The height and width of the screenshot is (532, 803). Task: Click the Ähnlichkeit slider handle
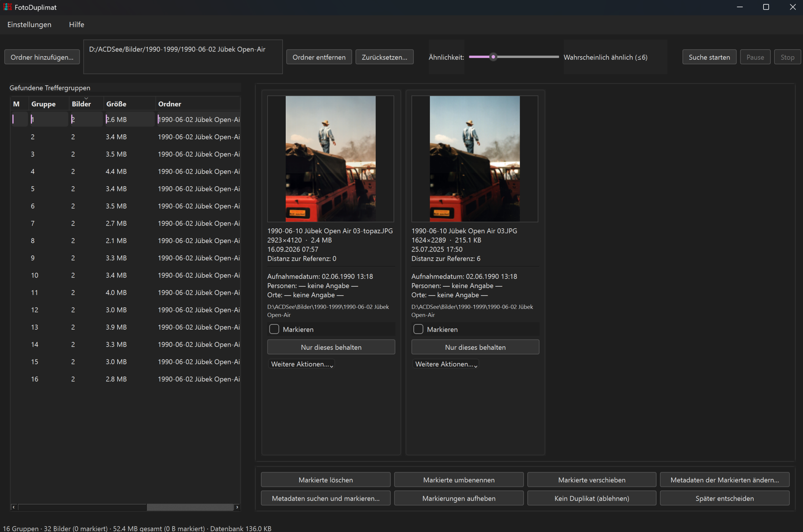pyautogui.click(x=493, y=57)
